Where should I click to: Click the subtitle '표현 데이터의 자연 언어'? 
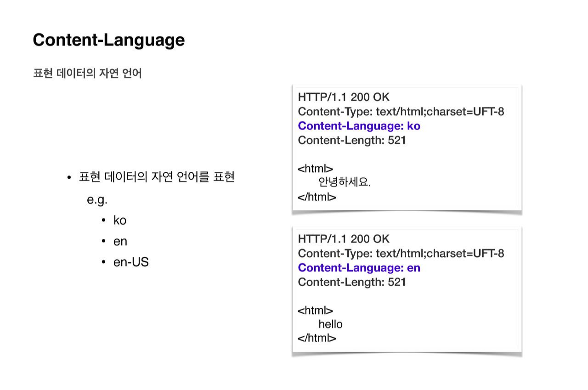click(87, 73)
